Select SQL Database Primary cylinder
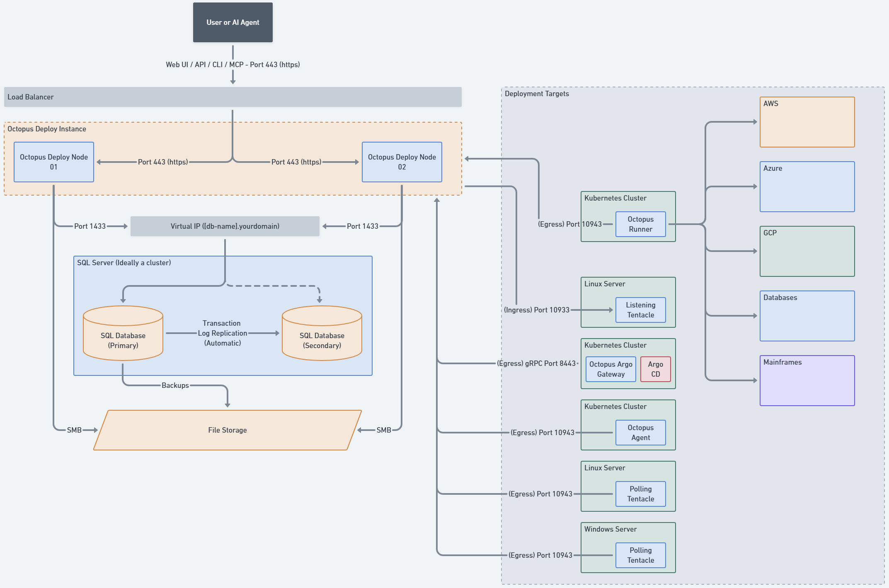 click(x=123, y=333)
